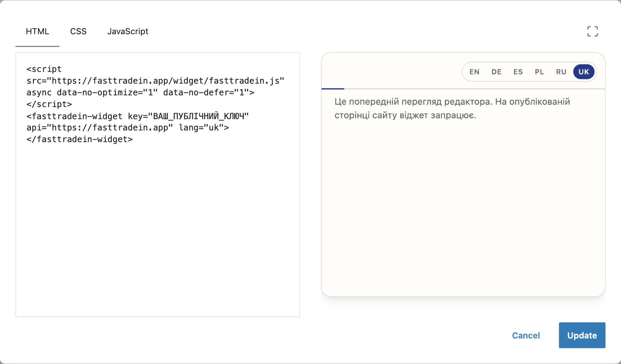Image resolution: width=621 pixels, height=364 pixels.
Task: Switch to the JavaScript tab
Action: (128, 32)
